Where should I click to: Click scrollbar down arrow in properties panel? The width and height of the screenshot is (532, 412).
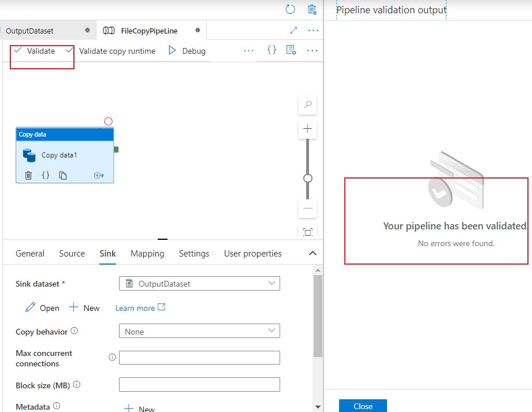click(318, 407)
